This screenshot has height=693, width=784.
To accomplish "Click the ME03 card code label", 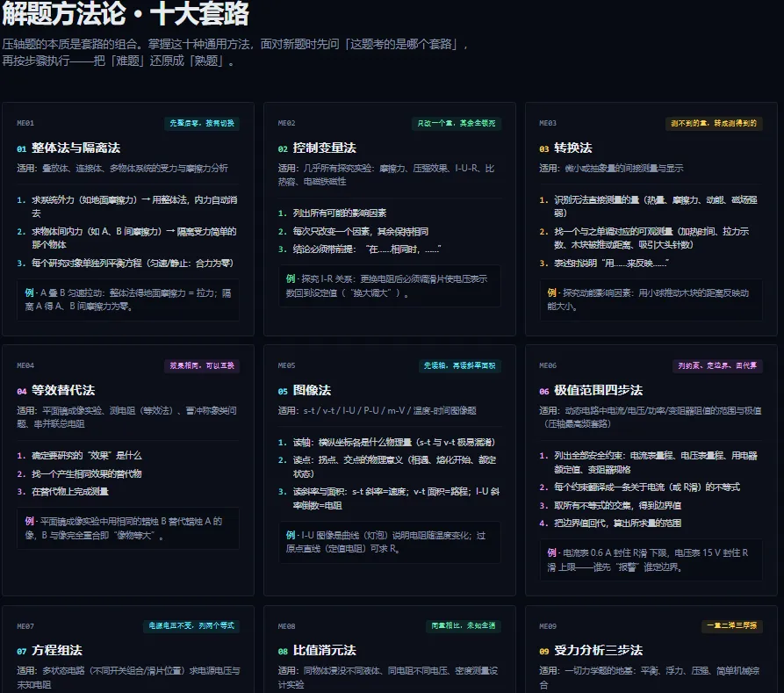I will point(548,123).
